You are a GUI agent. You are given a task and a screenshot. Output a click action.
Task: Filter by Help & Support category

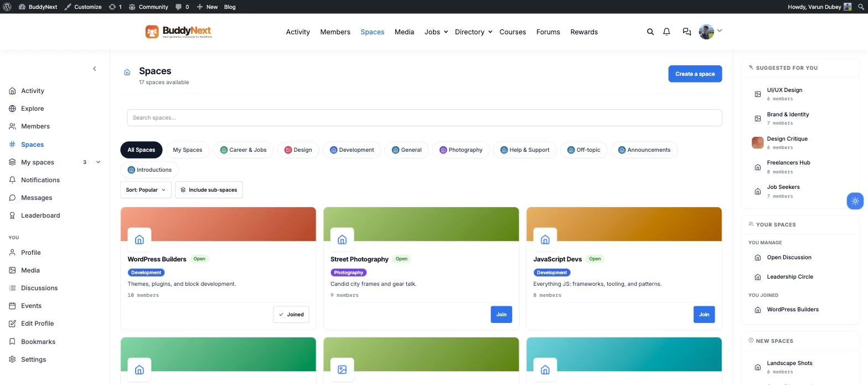coord(524,150)
